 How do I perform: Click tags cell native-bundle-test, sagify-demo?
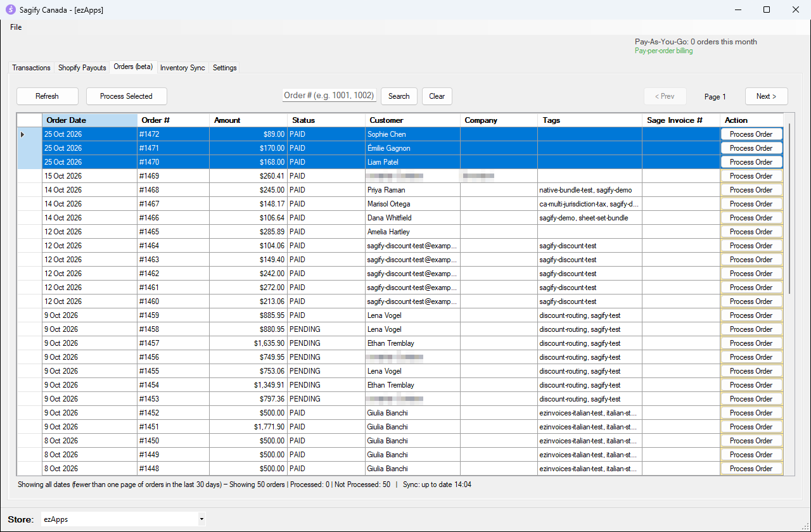(x=590, y=190)
